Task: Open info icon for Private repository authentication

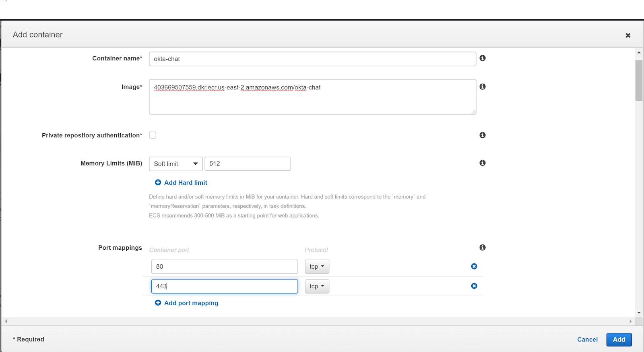Action: point(482,135)
